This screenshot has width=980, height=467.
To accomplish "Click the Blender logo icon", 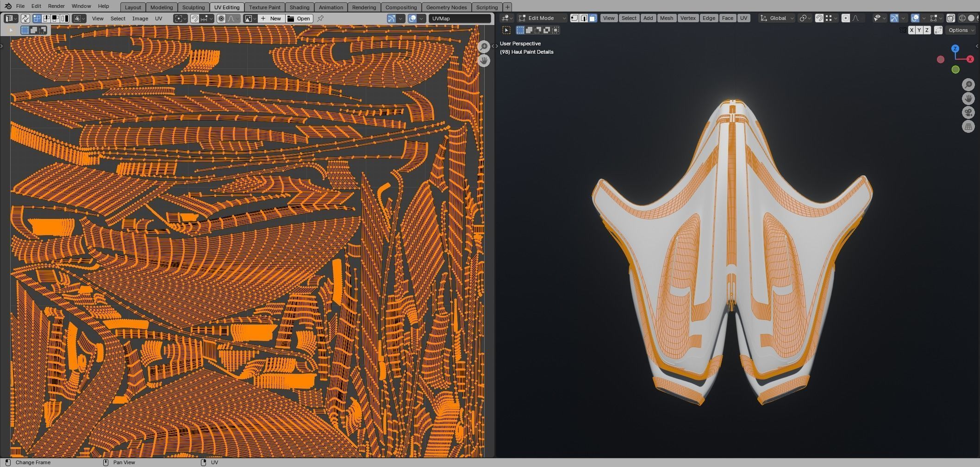I will [x=8, y=6].
